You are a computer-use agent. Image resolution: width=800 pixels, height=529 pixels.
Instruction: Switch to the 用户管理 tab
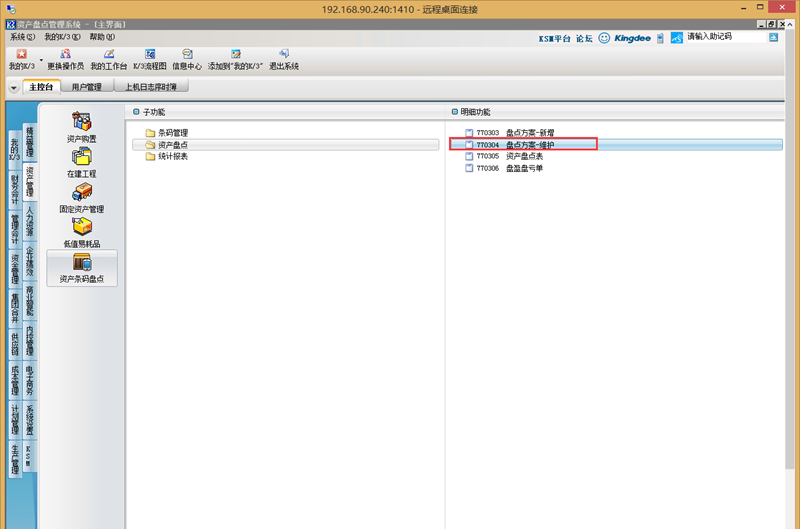(86, 87)
